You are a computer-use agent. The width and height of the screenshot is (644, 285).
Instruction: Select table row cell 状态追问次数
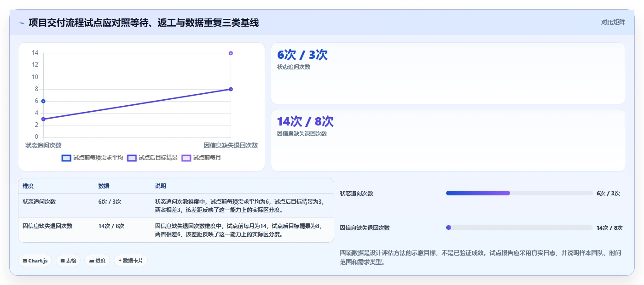[x=39, y=201]
